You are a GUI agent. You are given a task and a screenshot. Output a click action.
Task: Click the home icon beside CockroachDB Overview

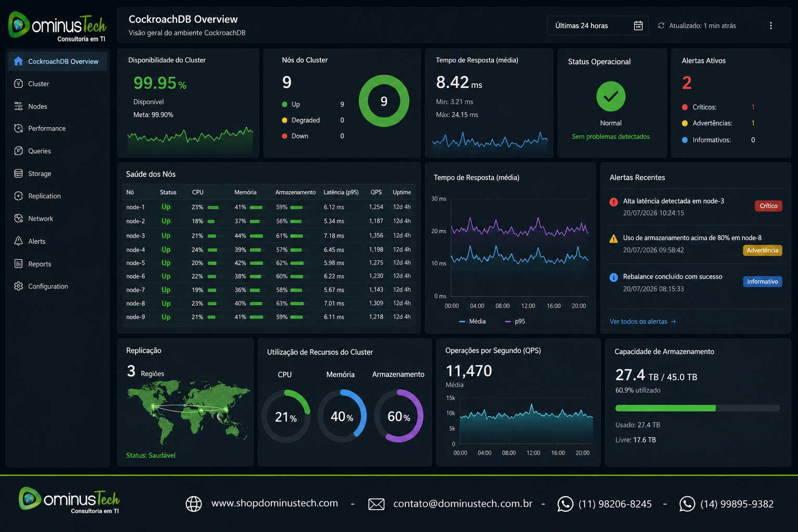pos(18,61)
